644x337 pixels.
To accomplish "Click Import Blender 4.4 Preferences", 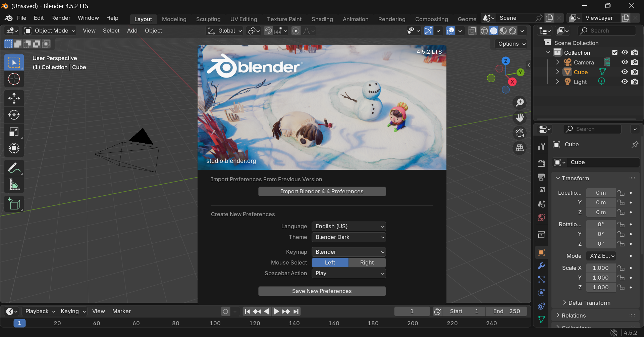I will [322, 191].
